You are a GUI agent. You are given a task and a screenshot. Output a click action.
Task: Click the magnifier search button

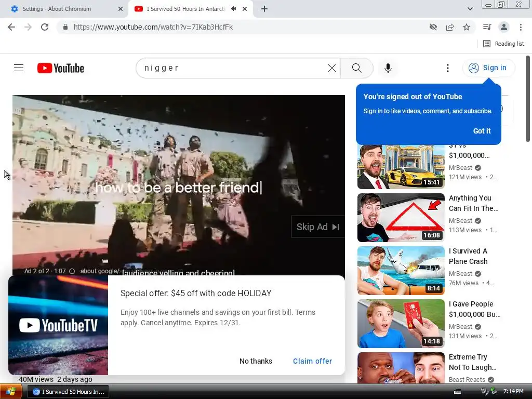point(356,68)
